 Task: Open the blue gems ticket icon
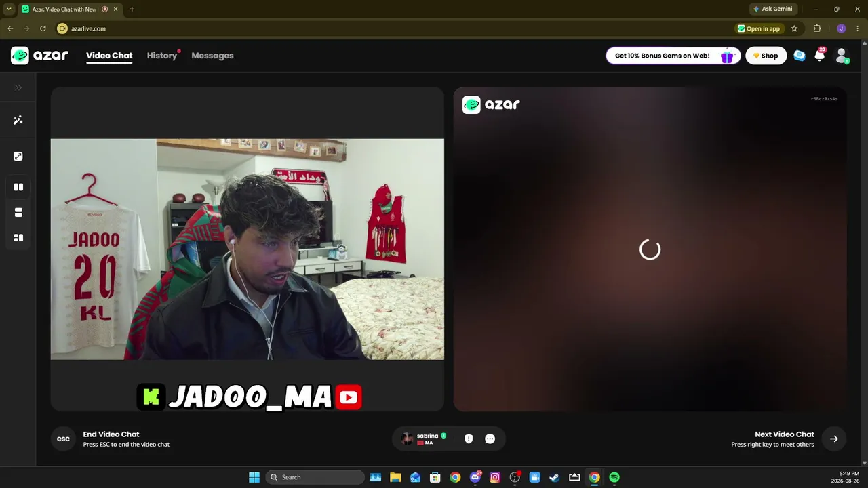pos(800,56)
